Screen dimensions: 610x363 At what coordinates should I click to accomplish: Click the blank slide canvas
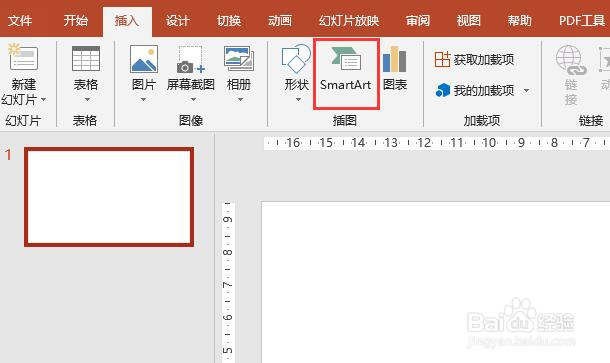436,282
